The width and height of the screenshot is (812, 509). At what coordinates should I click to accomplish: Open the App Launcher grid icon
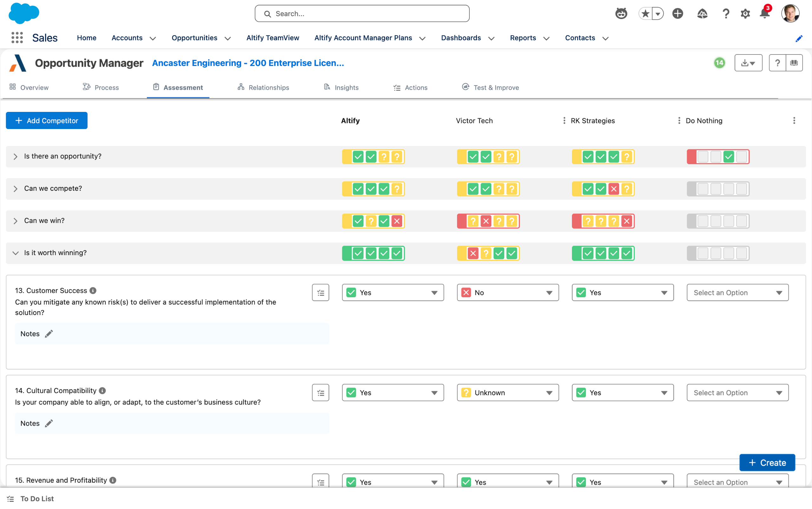click(x=17, y=38)
